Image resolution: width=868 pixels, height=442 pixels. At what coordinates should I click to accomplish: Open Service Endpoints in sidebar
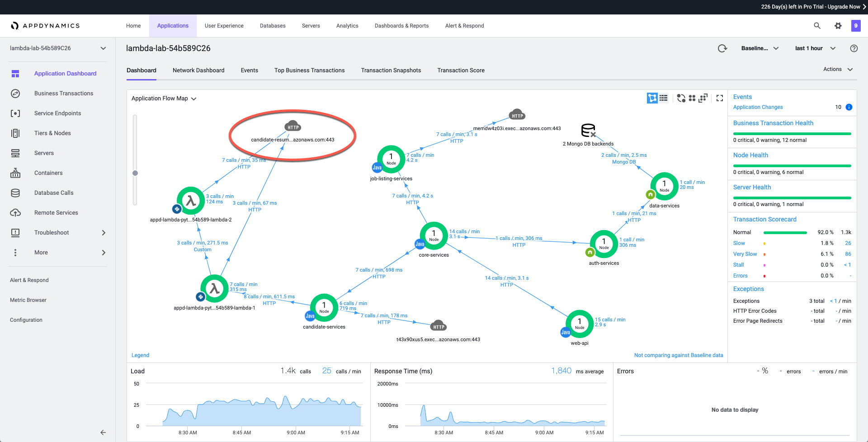[x=58, y=113]
